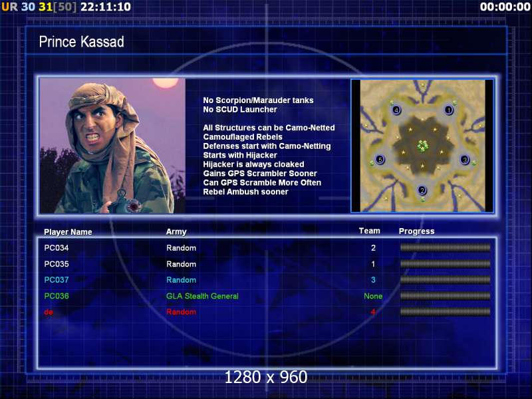Click start position 3 on the map
Screen dimensions: 532x399
[465, 160]
